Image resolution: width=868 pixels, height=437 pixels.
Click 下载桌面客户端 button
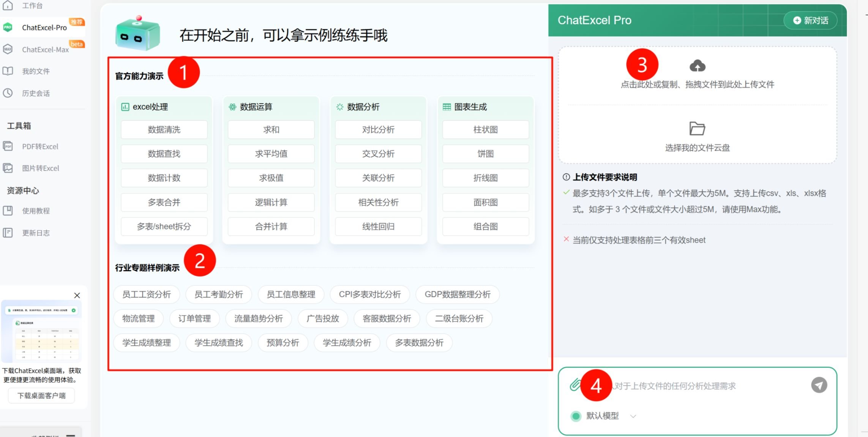(41, 396)
